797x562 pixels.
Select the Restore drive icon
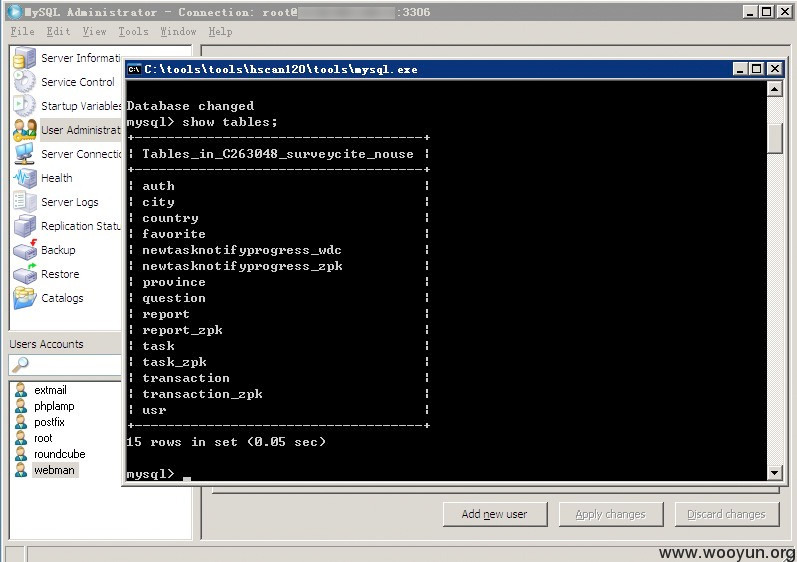coord(24,273)
